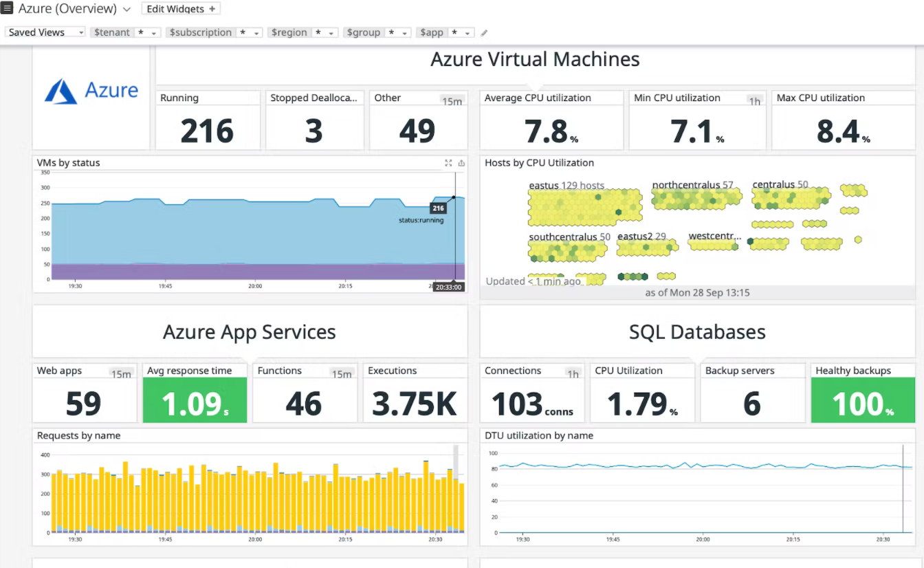Image resolution: width=924 pixels, height=568 pixels.
Task: Click the Running VMs count widget
Action: tap(208, 122)
